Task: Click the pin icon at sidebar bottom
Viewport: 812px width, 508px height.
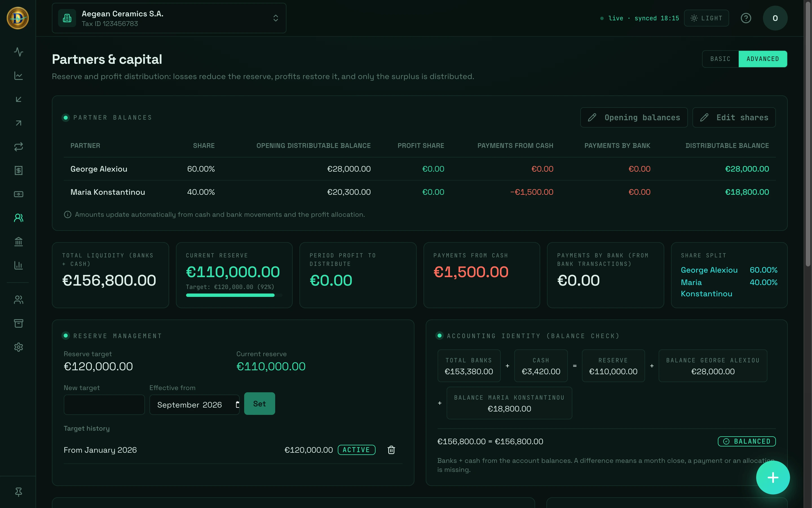Action: (x=18, y=492)
